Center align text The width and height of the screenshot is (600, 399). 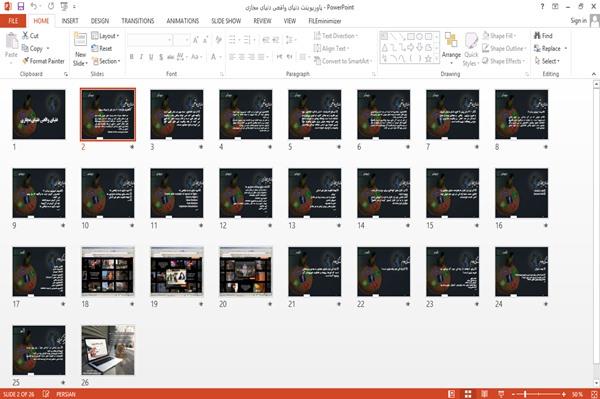241,57
